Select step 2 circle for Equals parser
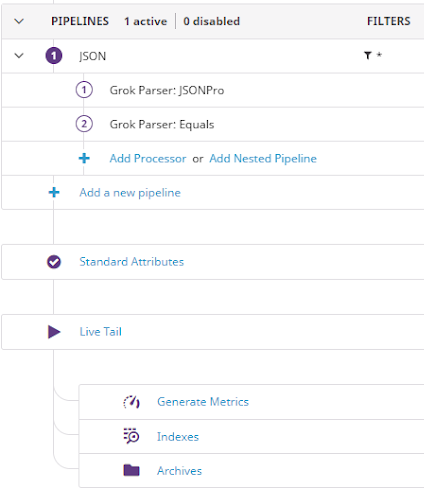This screenshot has width=424, height=489. (84, 124)
